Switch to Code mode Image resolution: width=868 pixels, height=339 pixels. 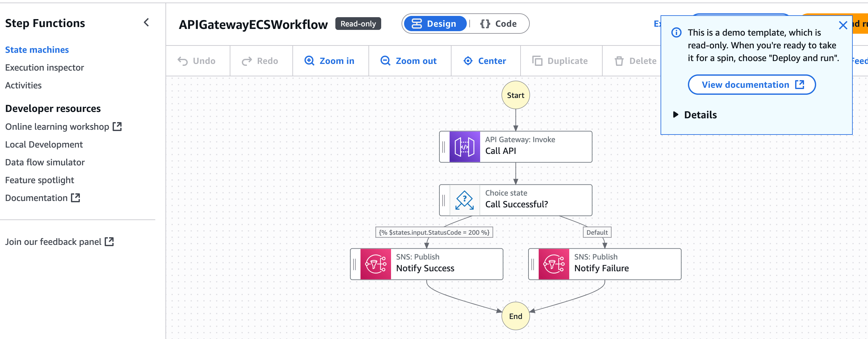498,24
